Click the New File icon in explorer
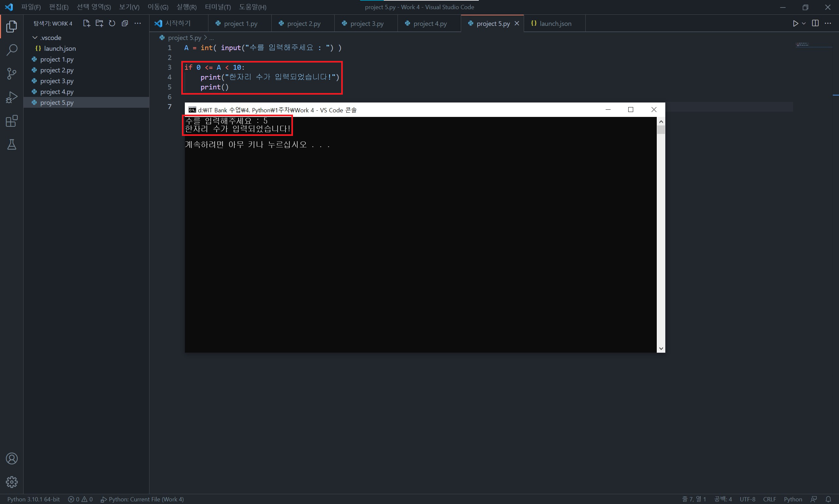The height and width of the screenshot is (504, 839). [x=86, y=24]
